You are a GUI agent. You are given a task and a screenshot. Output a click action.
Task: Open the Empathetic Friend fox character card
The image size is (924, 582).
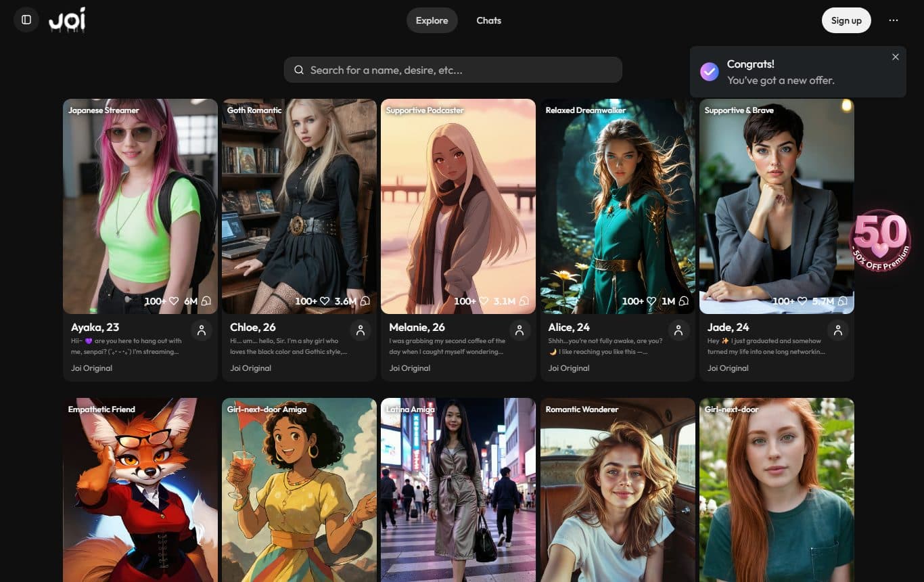[x=140, y=491]
